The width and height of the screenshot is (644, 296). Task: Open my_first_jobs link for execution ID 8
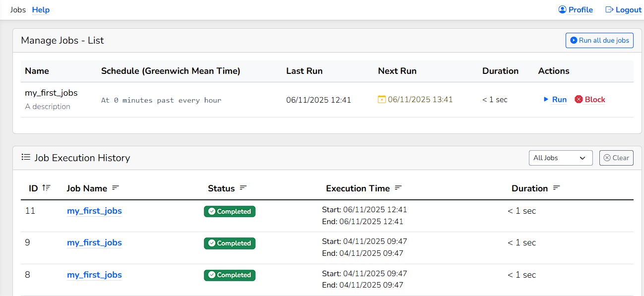(x=94, y=275)
